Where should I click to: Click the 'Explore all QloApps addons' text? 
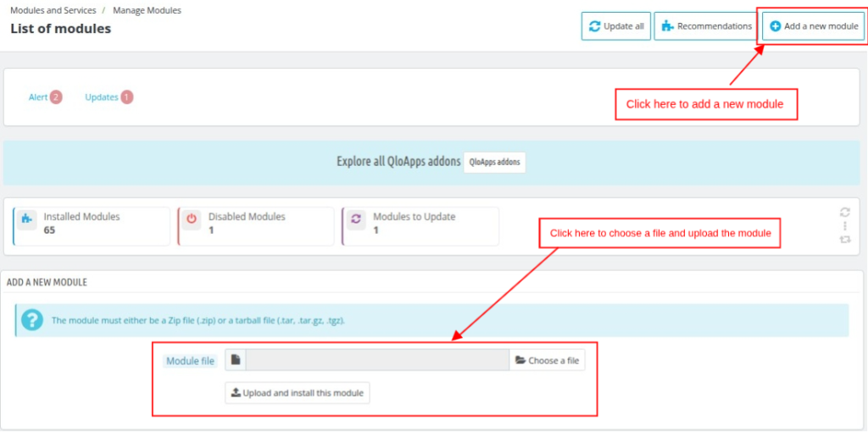pyautogui.click(x=398, y=162)
